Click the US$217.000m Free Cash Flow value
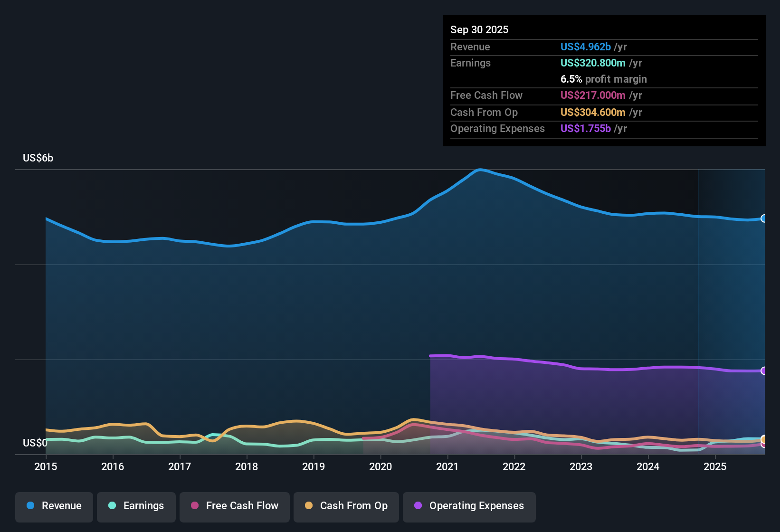This screenshot has height=532, width=780. 592,95
